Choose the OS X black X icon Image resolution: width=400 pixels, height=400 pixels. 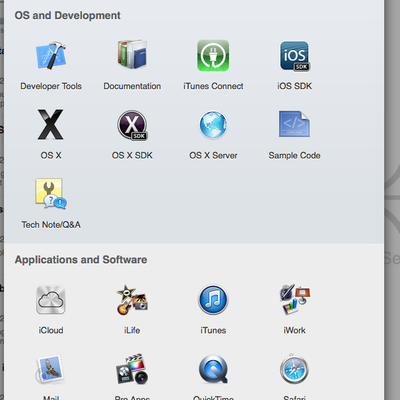pyautogui.click(x=50, y=124)
